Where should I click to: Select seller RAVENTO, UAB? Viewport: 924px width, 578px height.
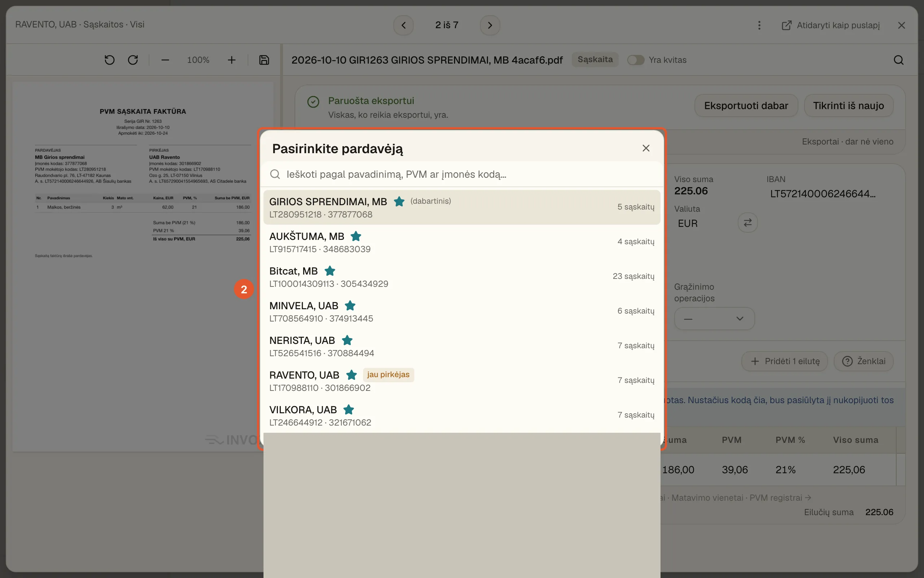click(462, 381)
